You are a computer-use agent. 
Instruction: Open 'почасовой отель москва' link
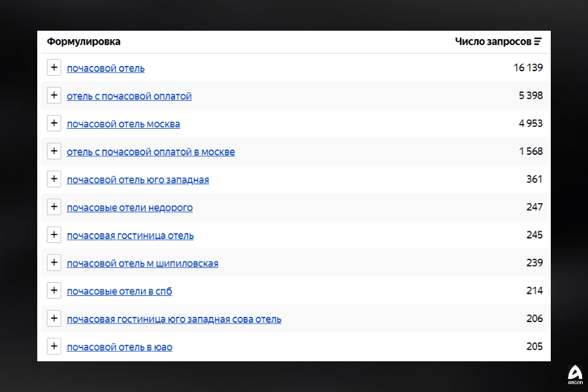[x=123, y=124]
